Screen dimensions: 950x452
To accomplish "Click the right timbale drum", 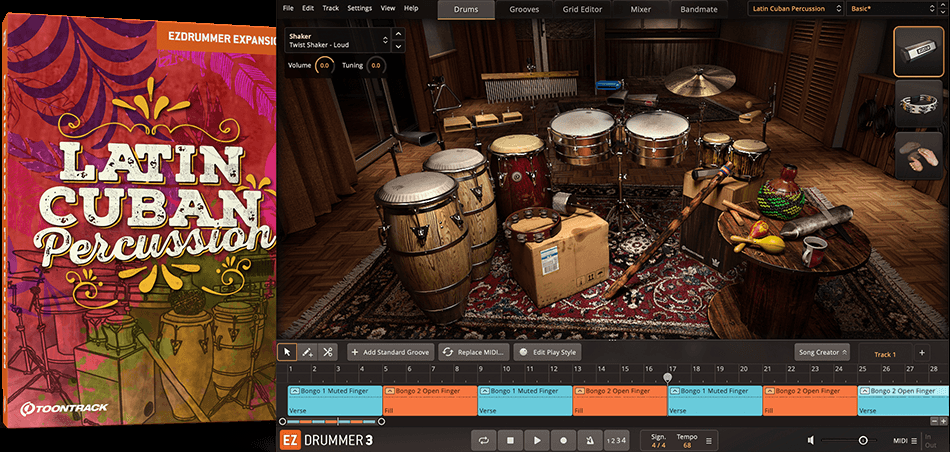I will click(657, 137).
